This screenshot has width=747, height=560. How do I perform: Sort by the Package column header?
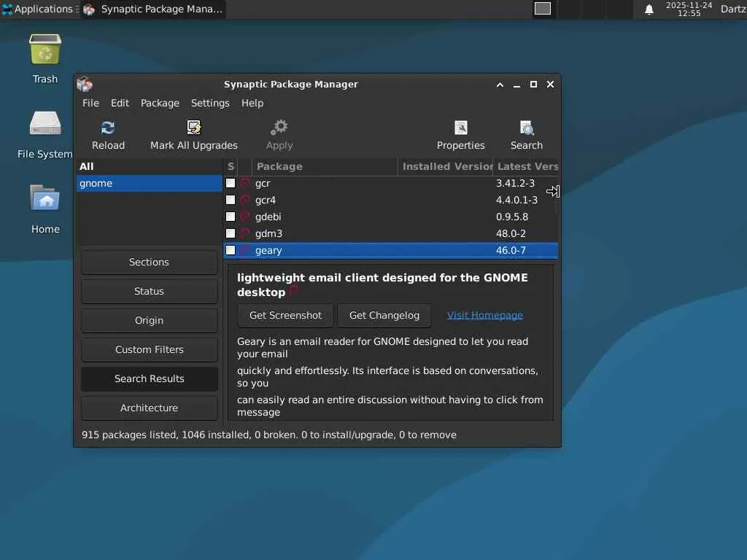coord(325,166)
